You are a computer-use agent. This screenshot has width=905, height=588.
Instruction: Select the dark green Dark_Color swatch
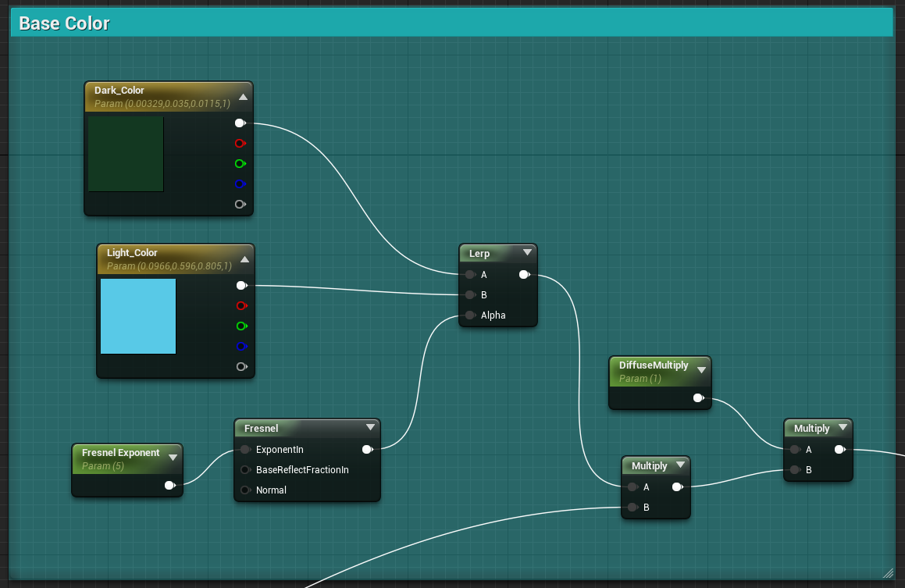[126, 154]
